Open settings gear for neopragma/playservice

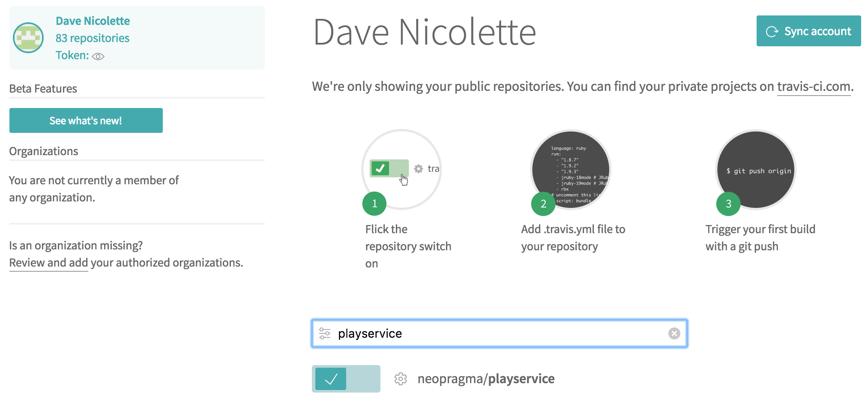coord(401,379)
